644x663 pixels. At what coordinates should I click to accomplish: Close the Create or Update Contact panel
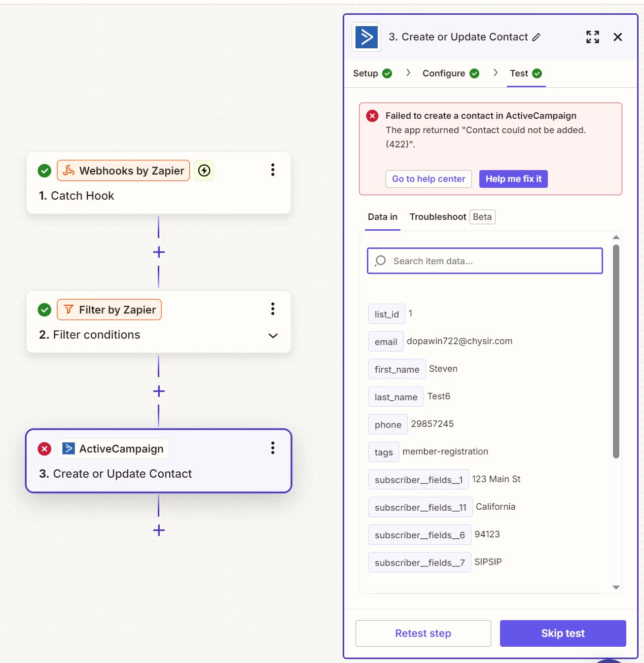point(618,37)
